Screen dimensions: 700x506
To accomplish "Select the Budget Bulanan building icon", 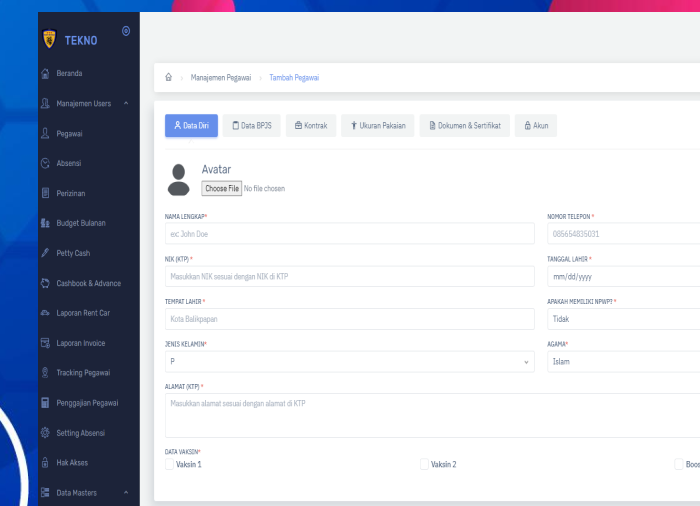I will coord(45,223).
